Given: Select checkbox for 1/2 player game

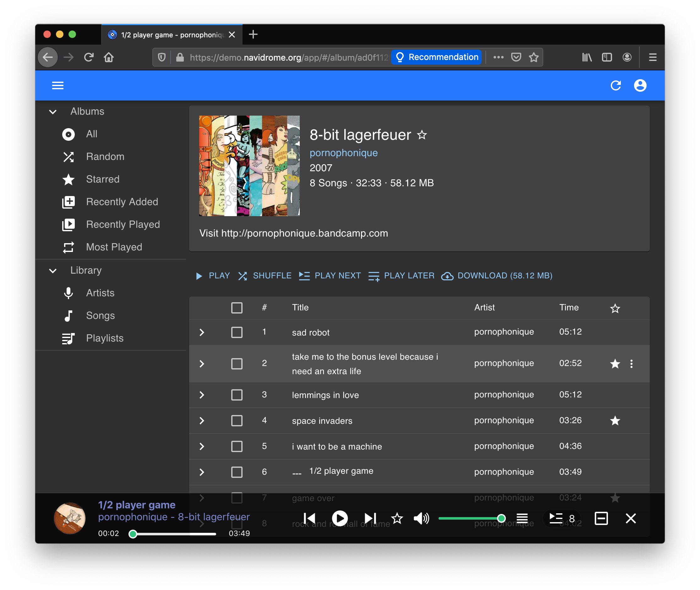Looking at the screenshot, I should (237, 472).
